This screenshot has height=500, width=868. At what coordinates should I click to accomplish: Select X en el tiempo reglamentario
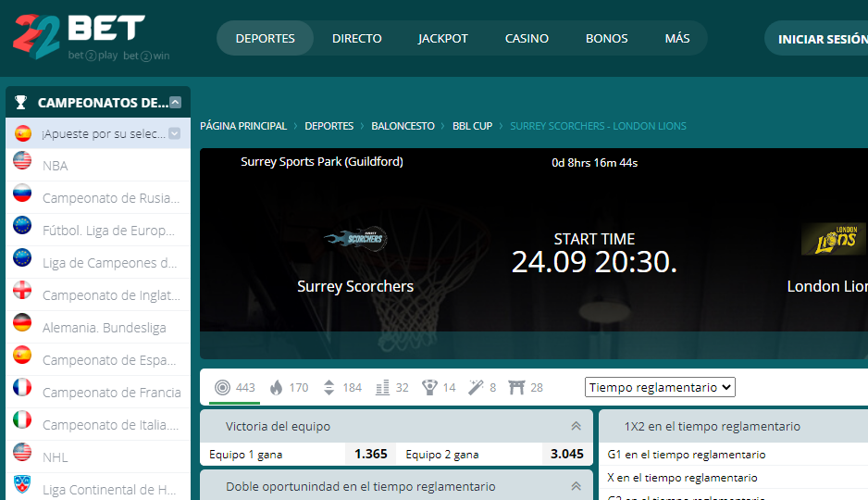pos(682,478)
